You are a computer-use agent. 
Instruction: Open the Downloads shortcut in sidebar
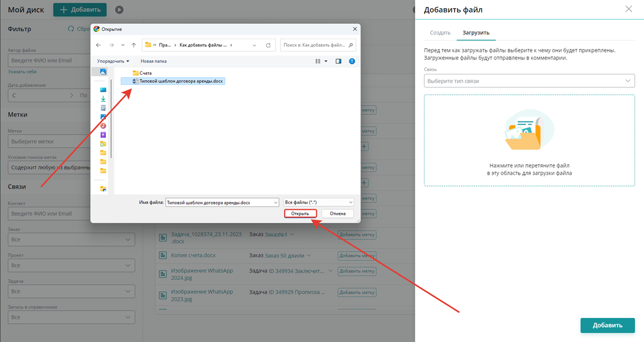click(103, 99)
